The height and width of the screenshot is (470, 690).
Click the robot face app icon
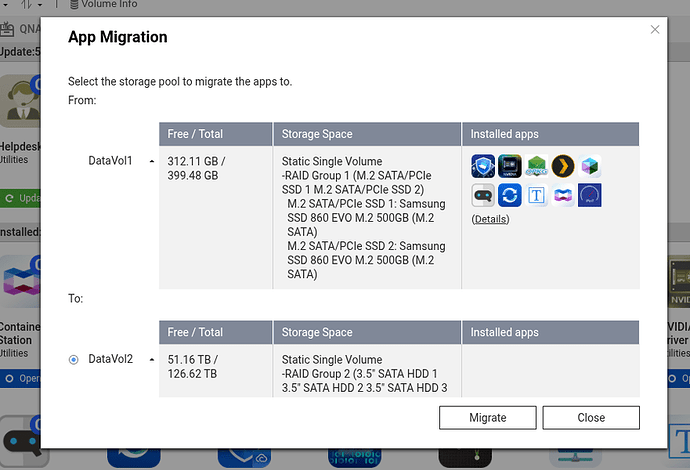click(484, 195)
